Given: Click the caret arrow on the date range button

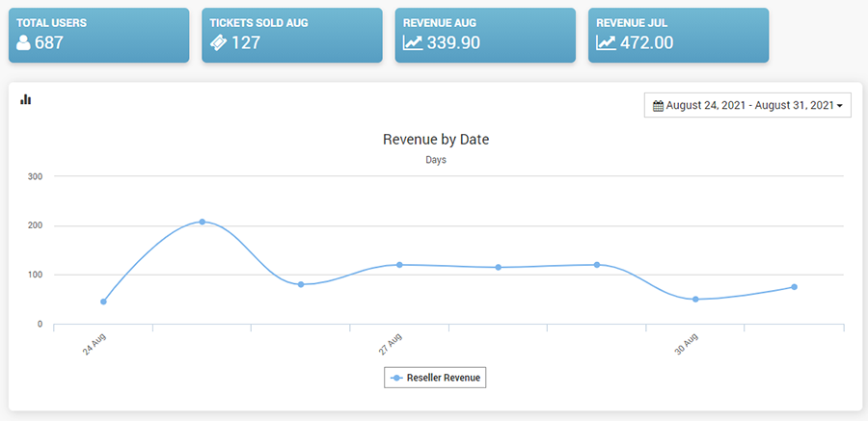Looking at the screenshot, I should (840, 106).
